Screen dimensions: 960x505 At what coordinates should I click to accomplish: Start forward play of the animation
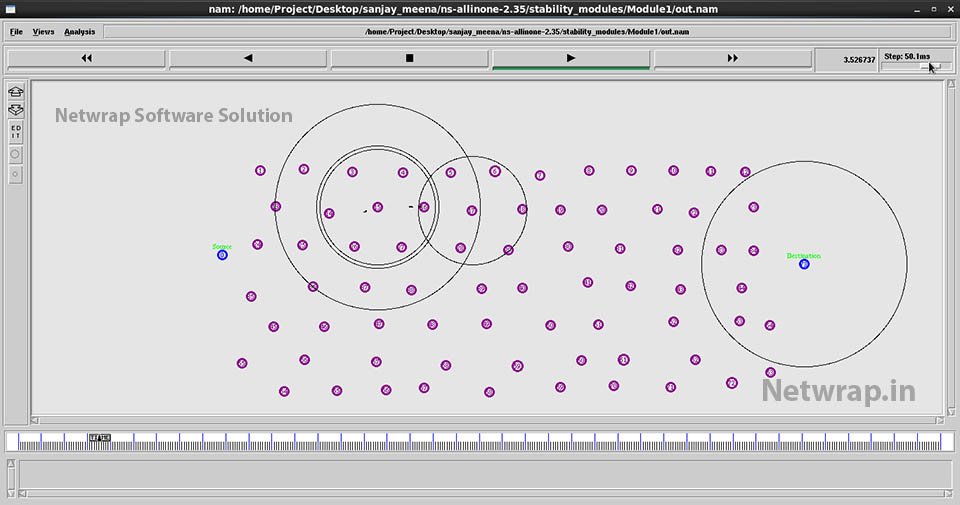(x=571, y=58)
